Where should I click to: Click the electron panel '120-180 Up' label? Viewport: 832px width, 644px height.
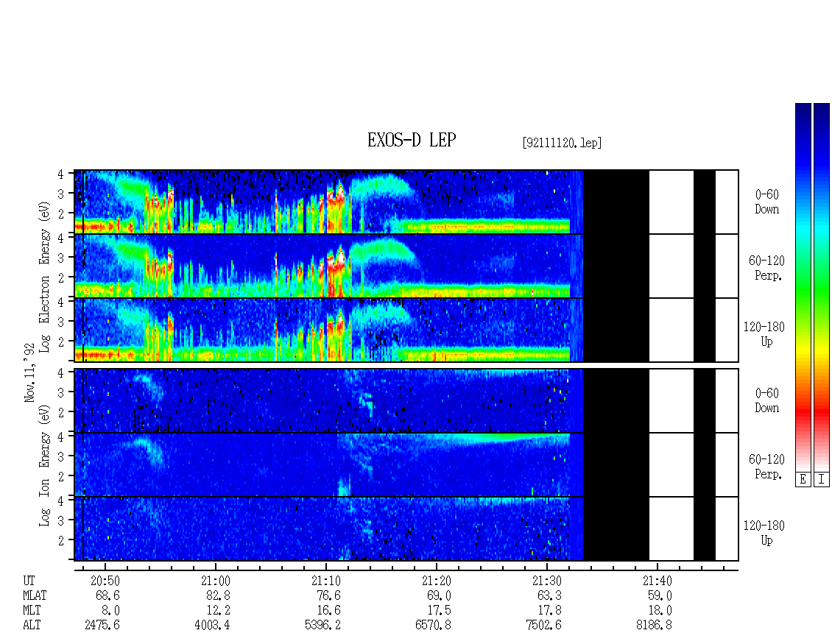click(764, 334)
